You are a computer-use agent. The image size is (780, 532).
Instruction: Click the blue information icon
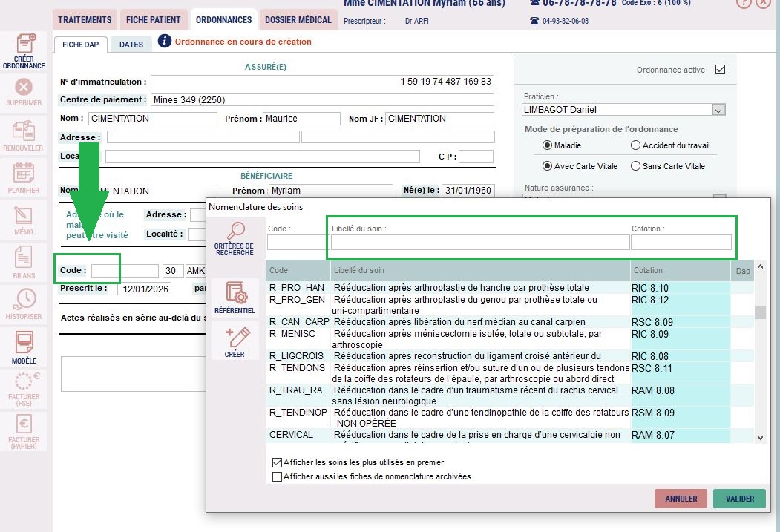(x=164, y=41)
